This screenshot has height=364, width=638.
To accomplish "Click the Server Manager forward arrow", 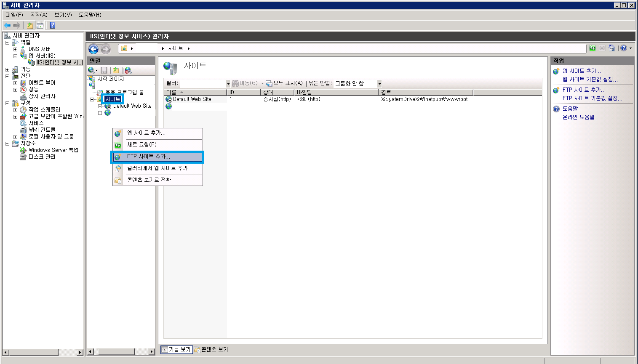I will tap(17, 25).
